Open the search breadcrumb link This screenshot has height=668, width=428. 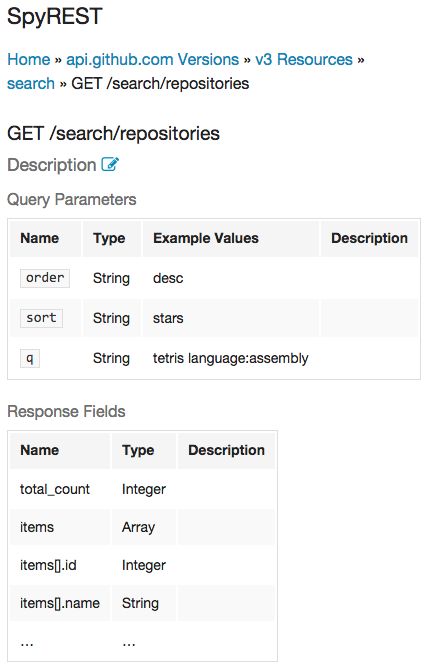[31, 84]
